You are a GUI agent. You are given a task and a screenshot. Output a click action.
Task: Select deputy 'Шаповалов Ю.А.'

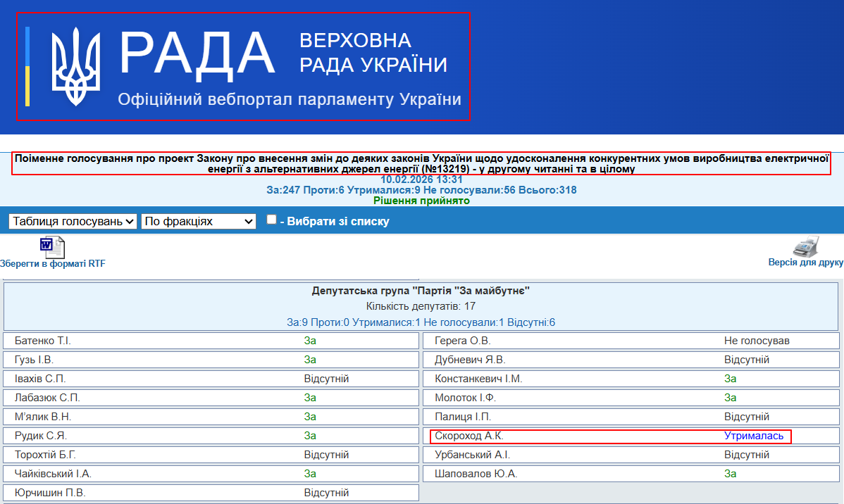point(476,473)
